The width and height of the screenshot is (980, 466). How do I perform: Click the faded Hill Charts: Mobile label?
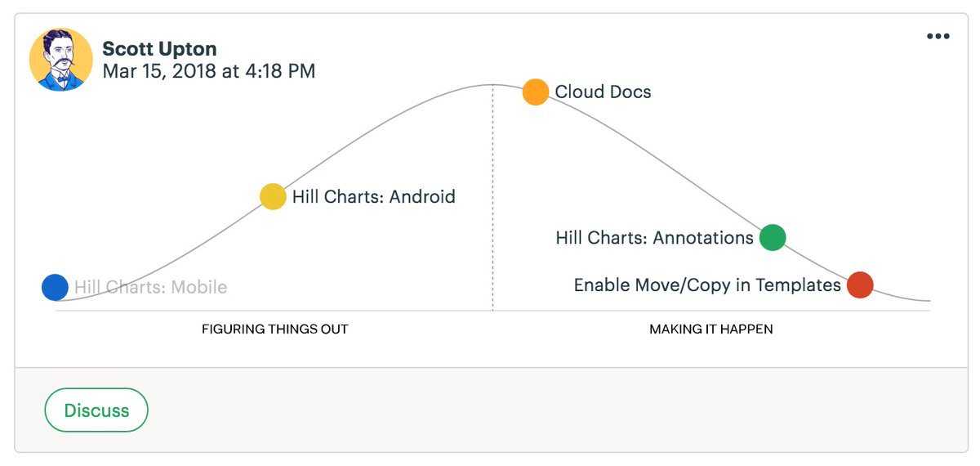[150, 288]
